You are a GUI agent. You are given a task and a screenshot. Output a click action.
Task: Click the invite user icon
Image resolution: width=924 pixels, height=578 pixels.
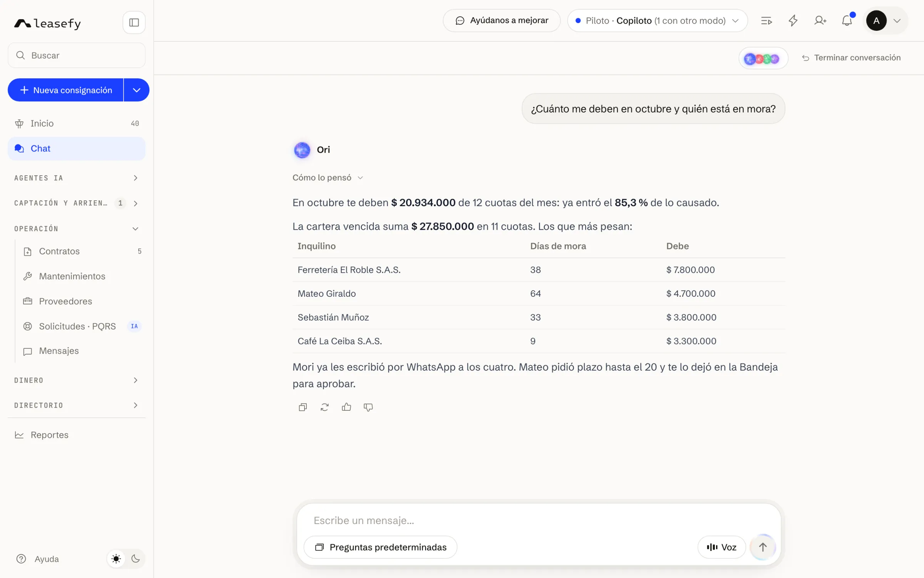click(820, 21)
